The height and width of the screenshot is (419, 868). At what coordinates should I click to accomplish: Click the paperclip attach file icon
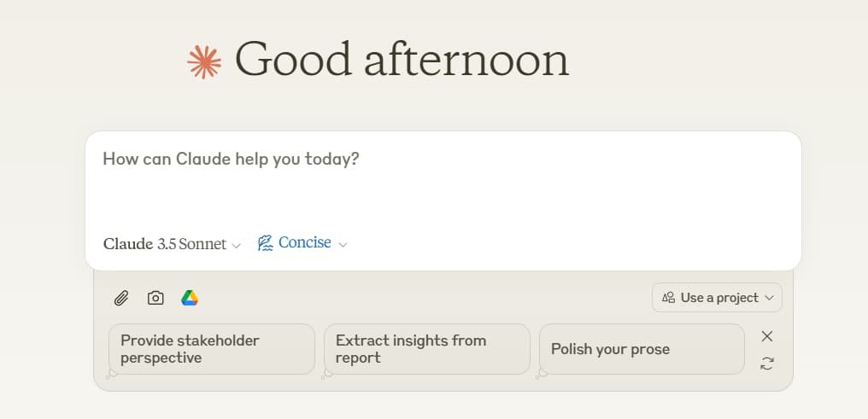121,298
